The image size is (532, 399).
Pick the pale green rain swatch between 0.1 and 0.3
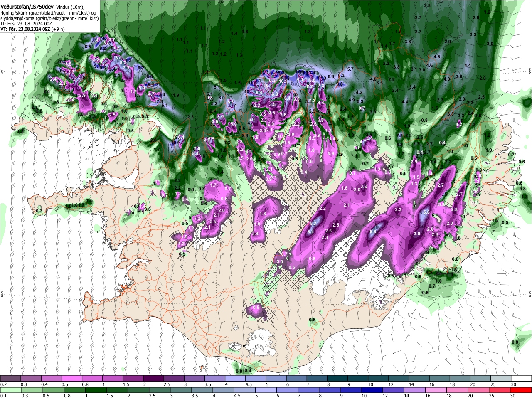(11, 390)
